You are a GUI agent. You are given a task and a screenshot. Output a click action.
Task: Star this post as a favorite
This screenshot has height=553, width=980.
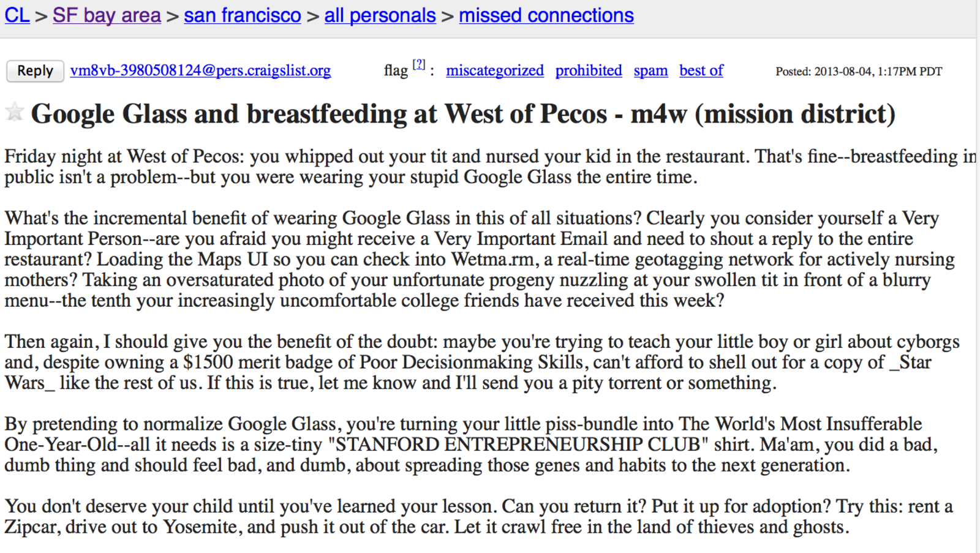[x=14, y=113]
